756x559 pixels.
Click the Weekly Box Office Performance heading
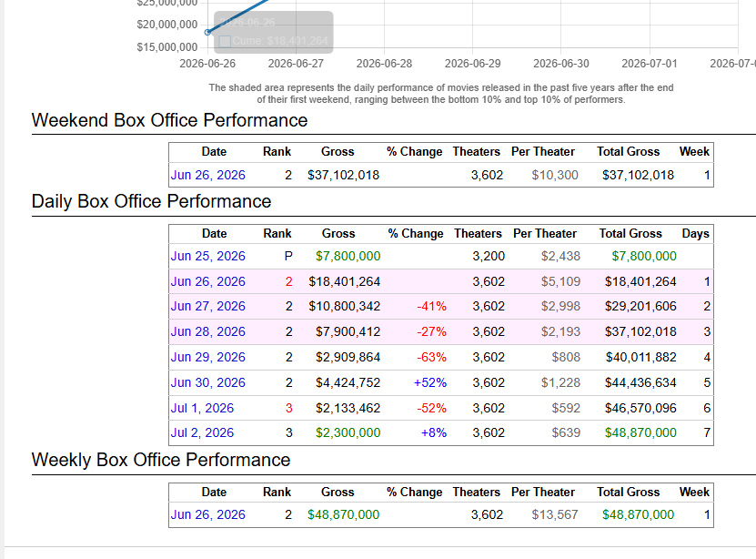click(161, 460)
